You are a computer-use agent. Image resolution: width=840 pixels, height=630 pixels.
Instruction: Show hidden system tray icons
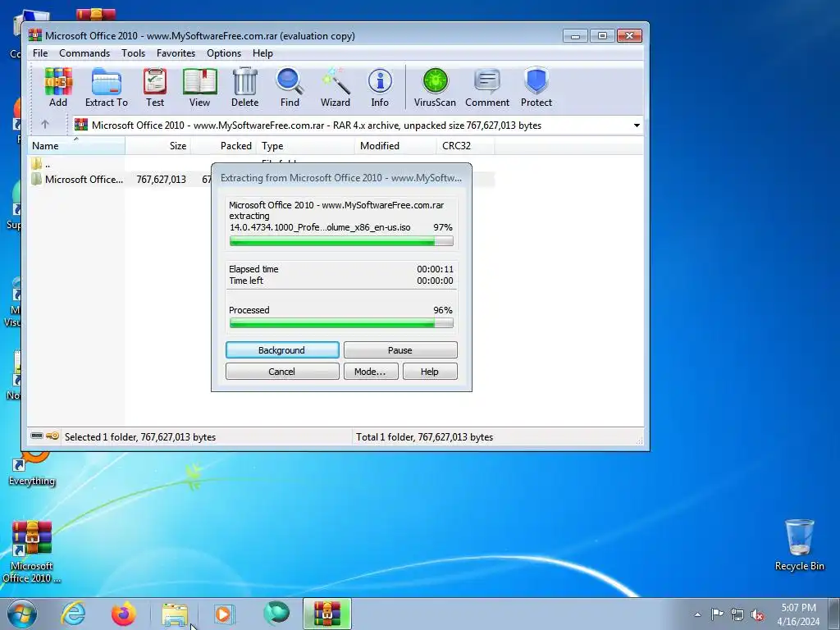pos(697,614)
